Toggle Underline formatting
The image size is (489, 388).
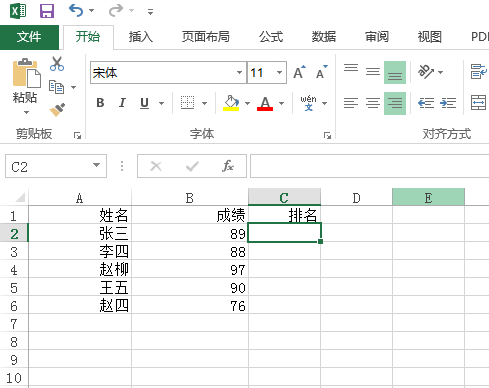pos(144,103)
